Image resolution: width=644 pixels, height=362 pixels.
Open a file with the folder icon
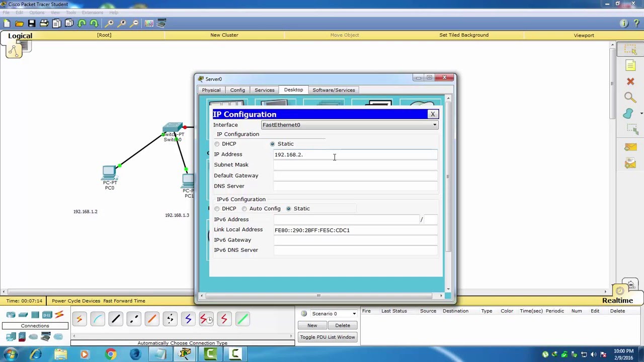click(x=19, y=23)
